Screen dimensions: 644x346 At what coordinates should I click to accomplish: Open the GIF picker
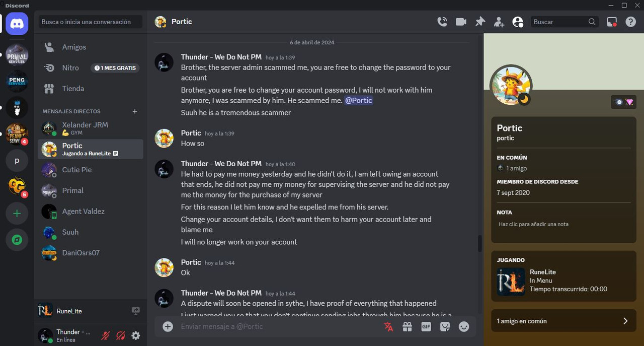pos(426,326)
